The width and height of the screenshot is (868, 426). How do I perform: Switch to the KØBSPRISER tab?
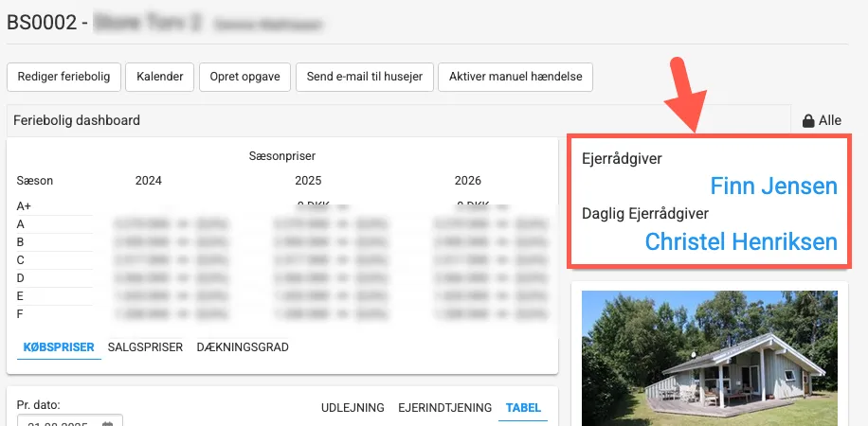pos(57,347)
